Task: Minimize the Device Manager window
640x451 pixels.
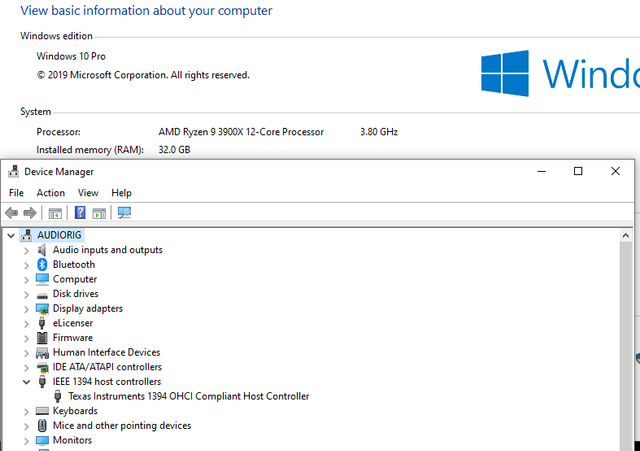Action: pyautogui.click(x=542, y=171)
